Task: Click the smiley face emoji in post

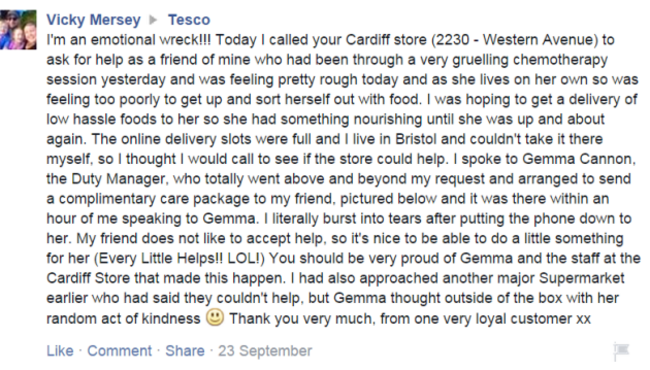Action: pos(215,317)
